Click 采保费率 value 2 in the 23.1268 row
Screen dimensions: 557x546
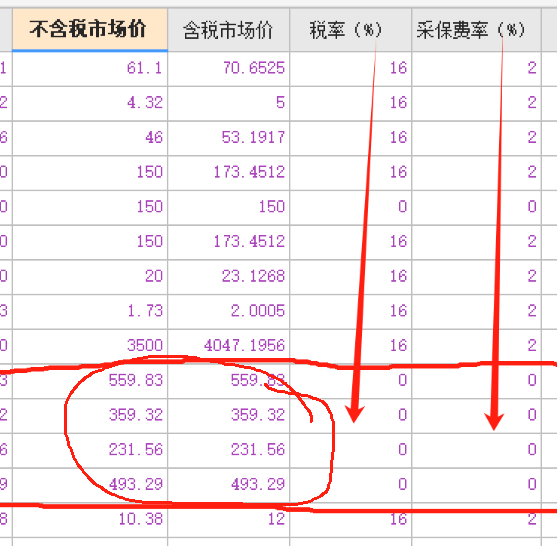pos(476,276)
